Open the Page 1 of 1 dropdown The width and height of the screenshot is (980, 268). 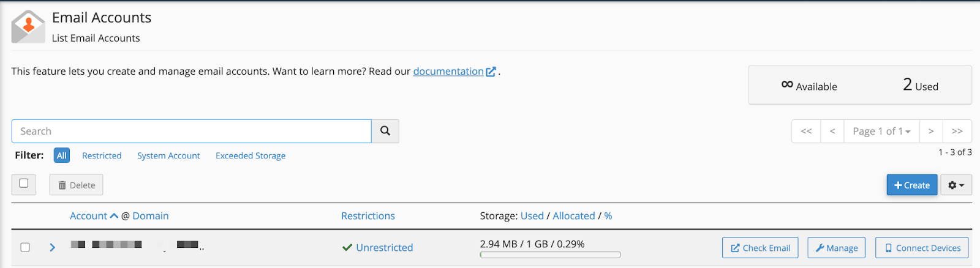881,131
